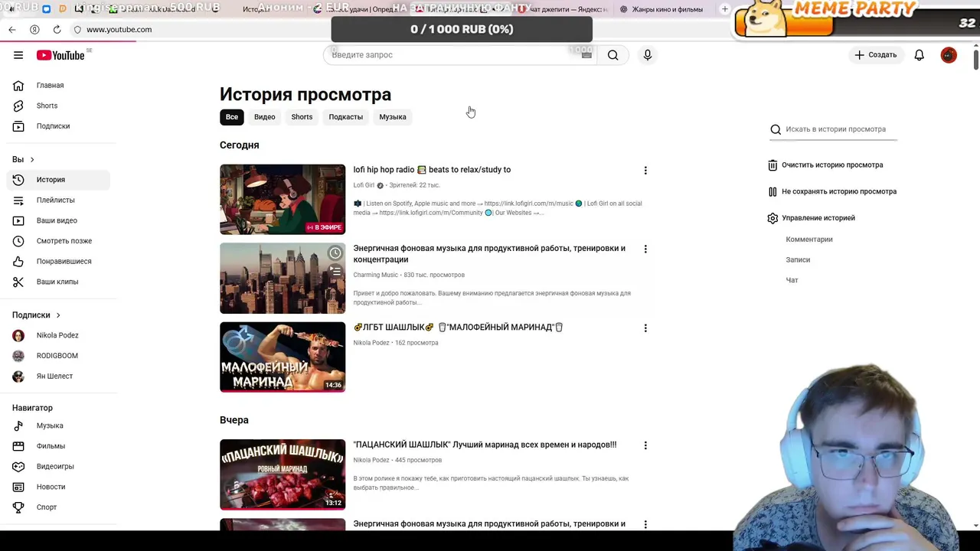This screenshot has width=980, height=551.
Task: Open Lofi Girl channel link
Action: (364, 185)
